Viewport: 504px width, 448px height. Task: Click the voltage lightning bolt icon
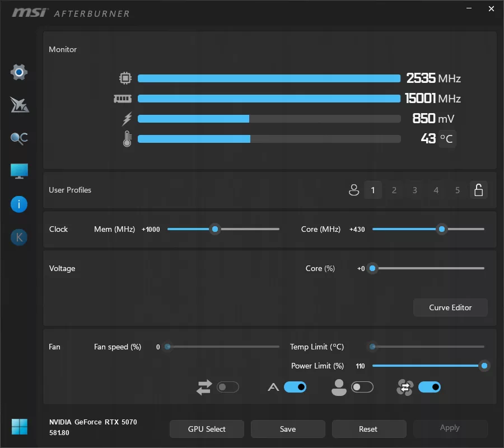(x=127, y=119)
